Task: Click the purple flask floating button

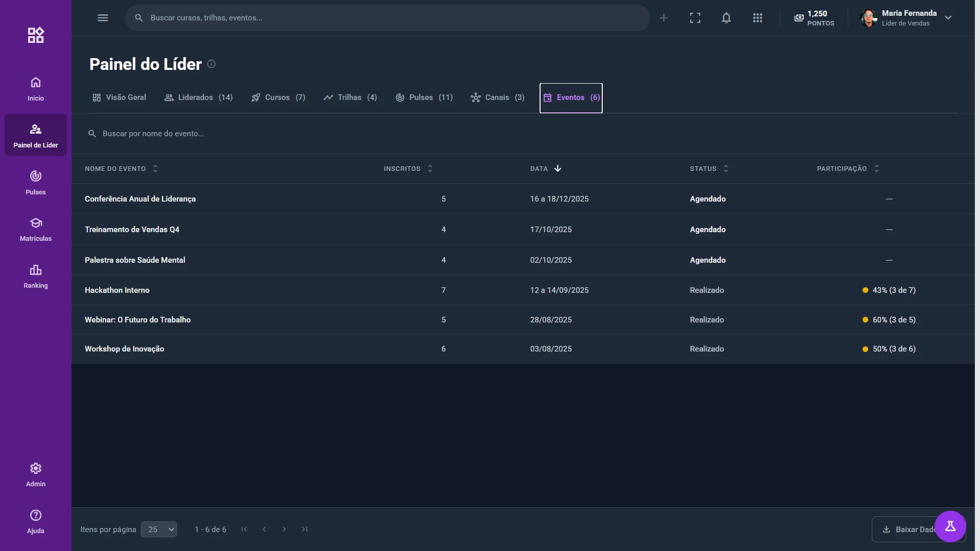Action: [950, 526]
